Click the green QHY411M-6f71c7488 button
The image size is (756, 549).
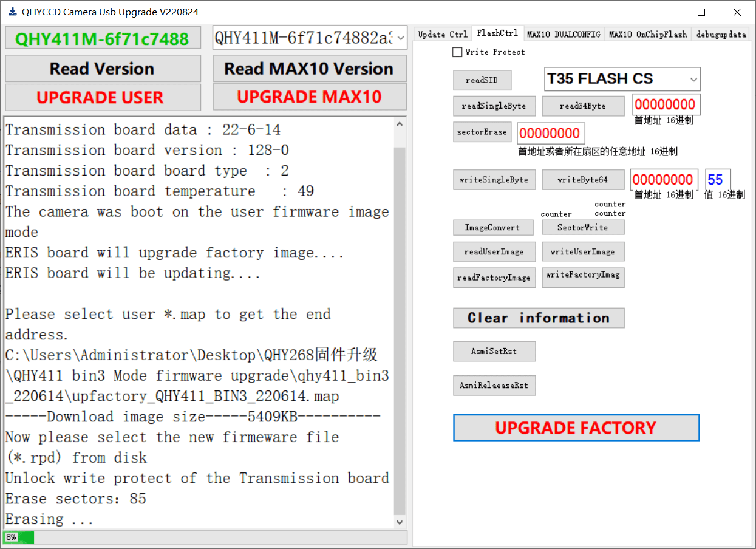click(103, 38)
